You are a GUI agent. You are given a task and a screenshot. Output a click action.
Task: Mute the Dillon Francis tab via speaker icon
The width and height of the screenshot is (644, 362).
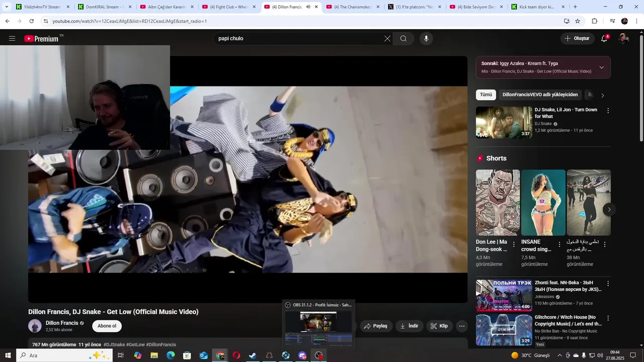(308, 7)
